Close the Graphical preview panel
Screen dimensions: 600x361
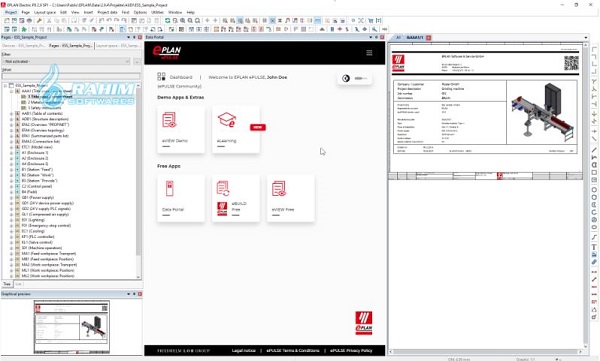pyautogui.click(x=140, y=294)
